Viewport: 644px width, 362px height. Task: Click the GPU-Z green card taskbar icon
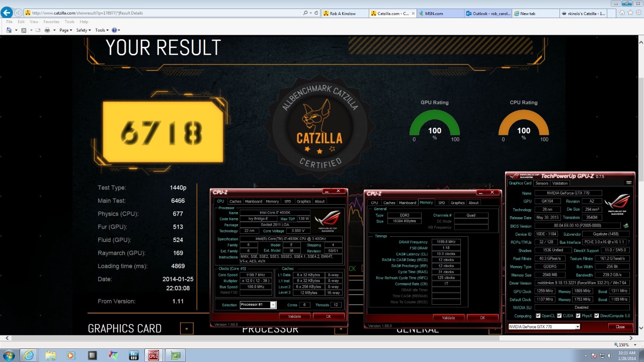pos(176,355)
